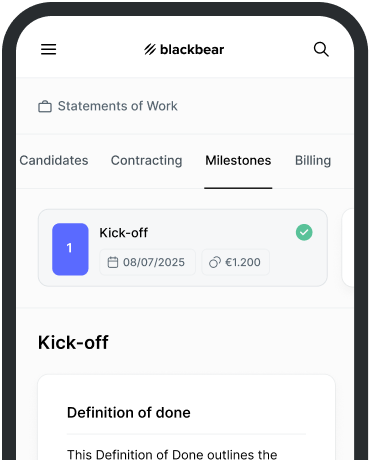Click the briefcase icon beside Statements of Work
This screenshot has width=370, height=460.
(x=45, y=106)
